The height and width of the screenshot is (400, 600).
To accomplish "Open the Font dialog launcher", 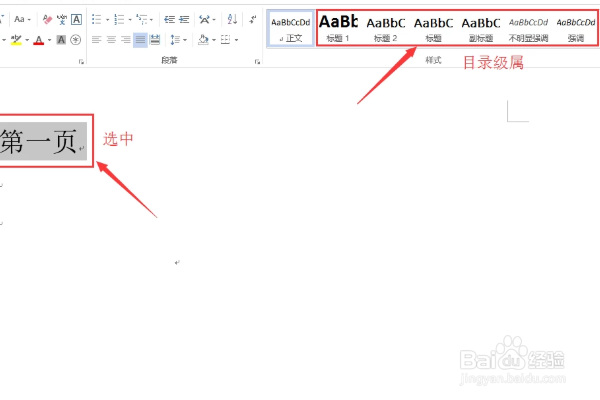I will click(81, 62).
